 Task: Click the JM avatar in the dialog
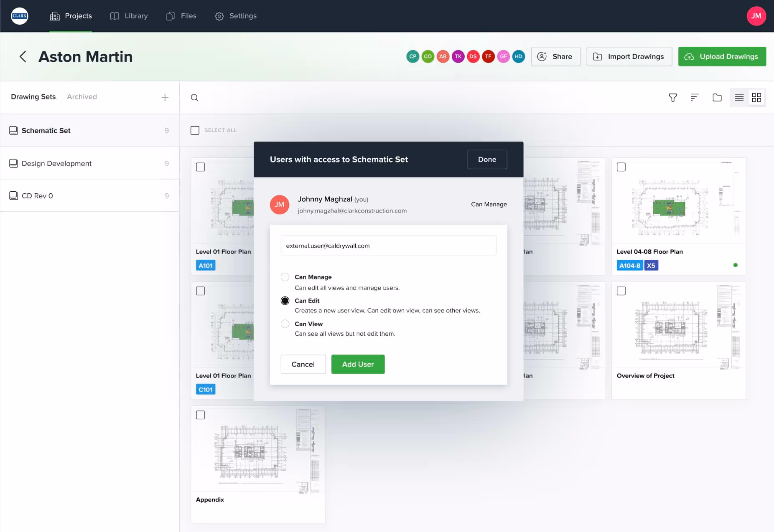coord(280,205)
